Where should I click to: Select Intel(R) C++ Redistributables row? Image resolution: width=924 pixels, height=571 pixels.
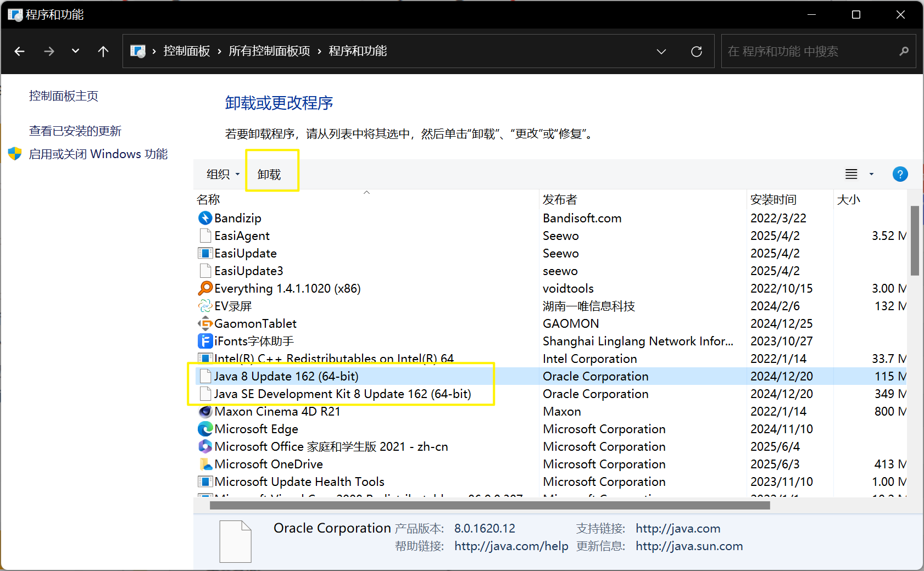[x=551, y=359]
